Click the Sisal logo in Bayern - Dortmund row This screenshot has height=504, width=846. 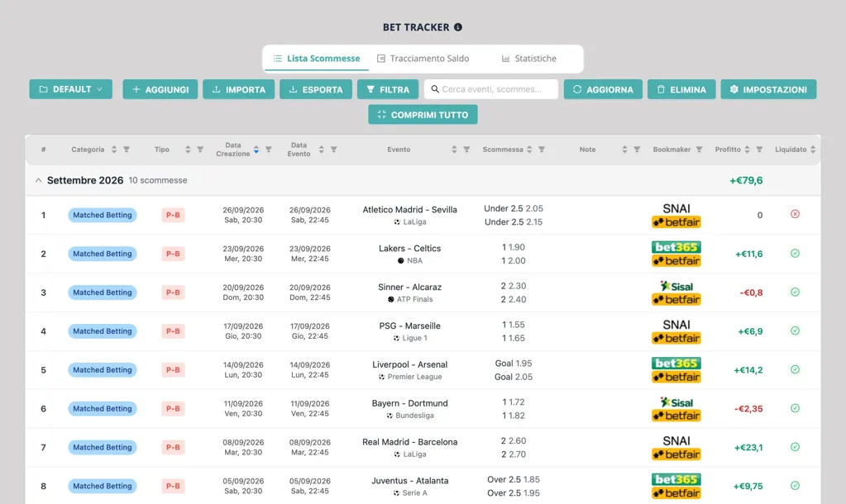tap(676, 402)
